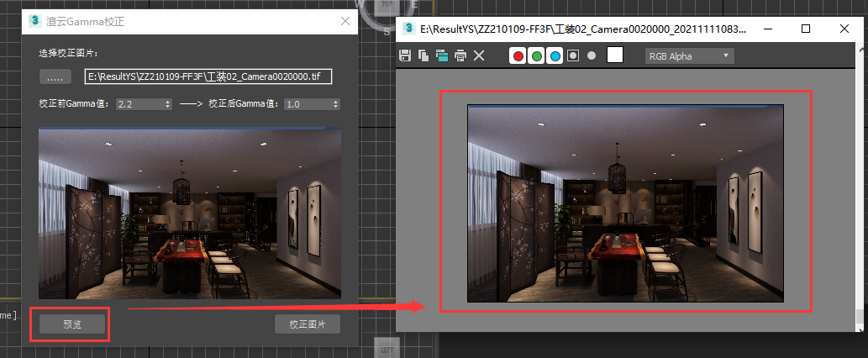The height and width of the screenshot is (358, 868).
Task: Click the Clone Rendered Frame Window icon
Action: pos(442,56)
